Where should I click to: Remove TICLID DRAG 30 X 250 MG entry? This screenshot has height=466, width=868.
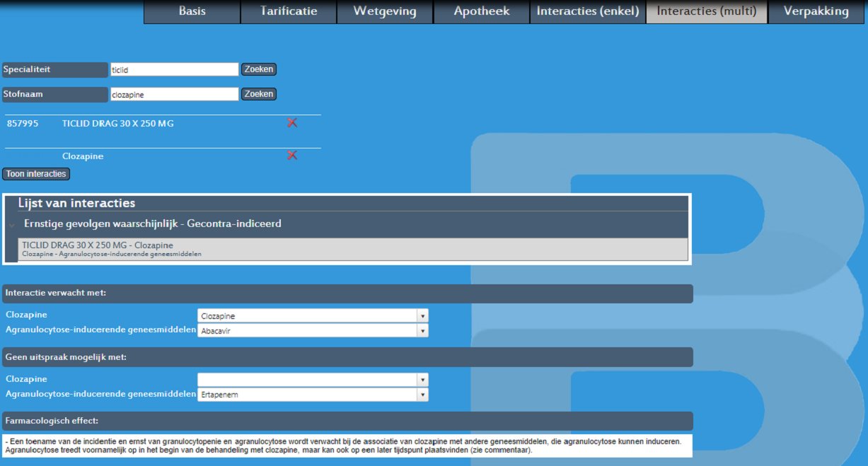[x=292, y=123]
